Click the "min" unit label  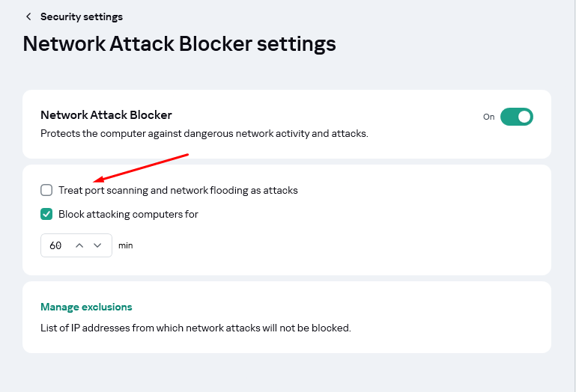click(x=125, y=245)
